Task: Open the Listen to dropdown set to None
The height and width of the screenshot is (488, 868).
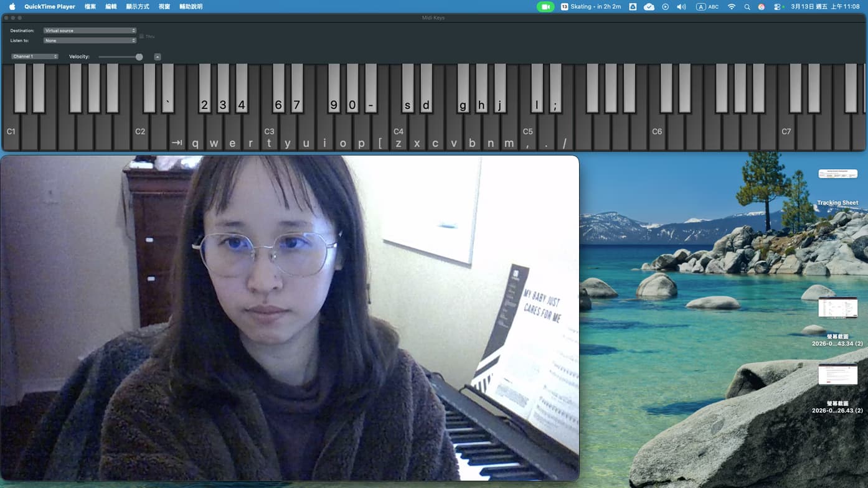Action: (89, 40)
